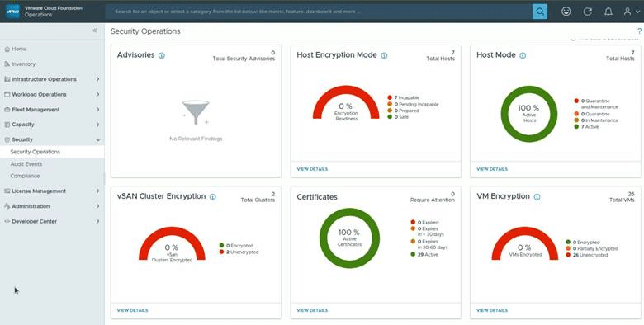Image resolution: width=644 pixels, height=325 pixels.
Task: Click the '29 Active' certificates legend text
Action: tap(428, 254)
